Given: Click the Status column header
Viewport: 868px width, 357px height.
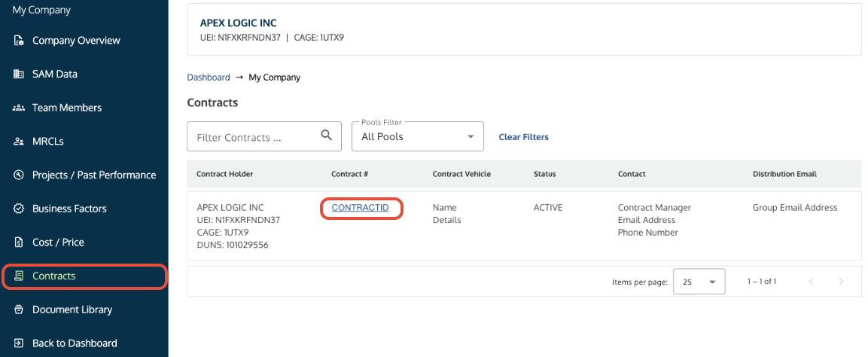Looking at the screenshot, I should tap(545, 174).
